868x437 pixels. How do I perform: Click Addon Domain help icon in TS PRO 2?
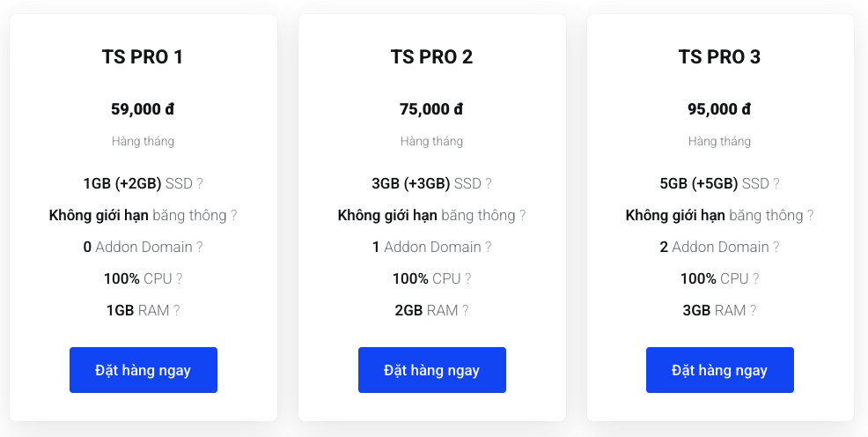tap(489, 247)
